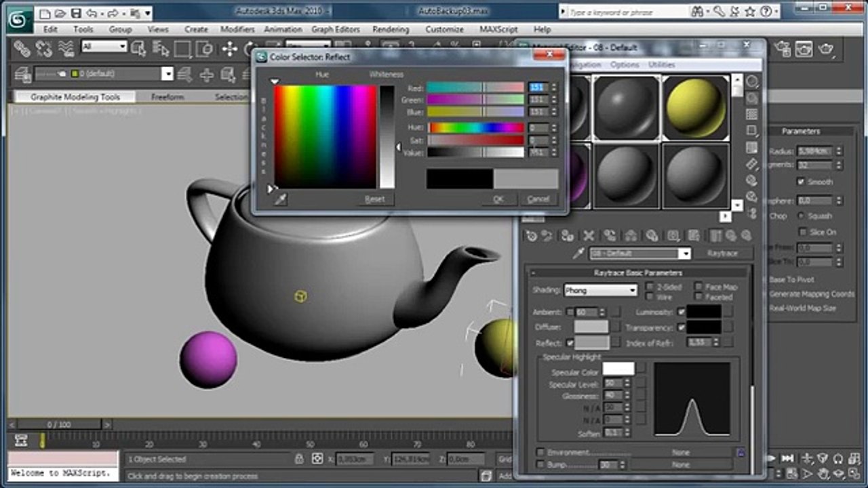Open the Edit menu
Image resolution: width=868 pixels, height=488 pixels.
(x=50, y=30)
